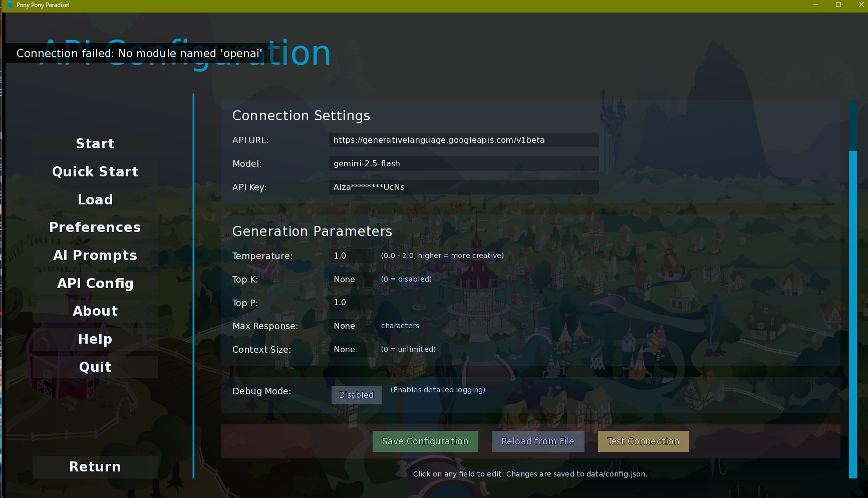Click the 'Connection failed' notification message
The height and width of the screenshot is (498, 868).
(x=139, y=54)
